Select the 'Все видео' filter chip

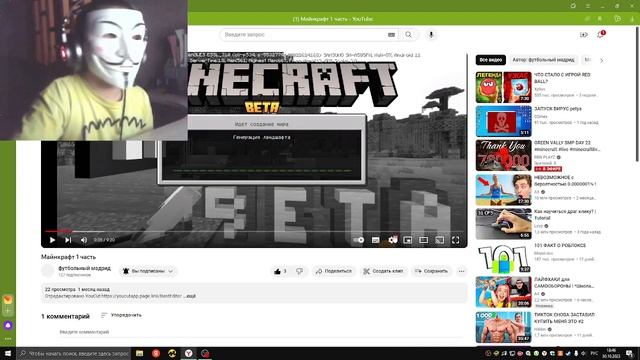491,60
